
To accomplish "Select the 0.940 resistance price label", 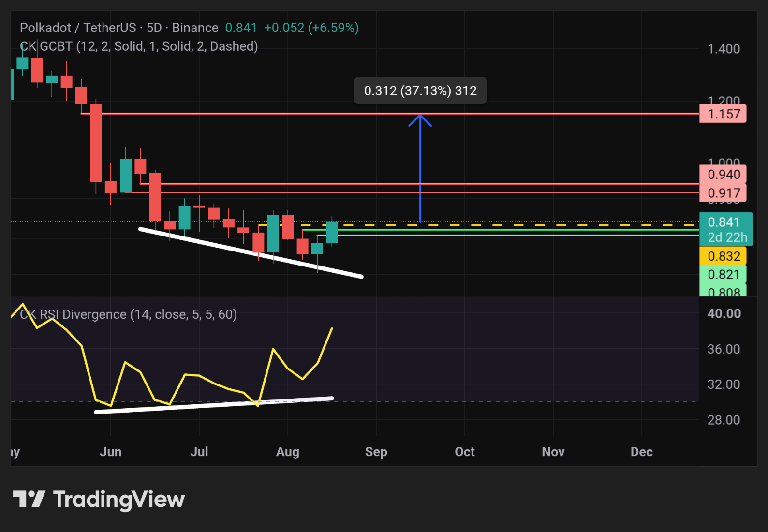I will point(723,174).
